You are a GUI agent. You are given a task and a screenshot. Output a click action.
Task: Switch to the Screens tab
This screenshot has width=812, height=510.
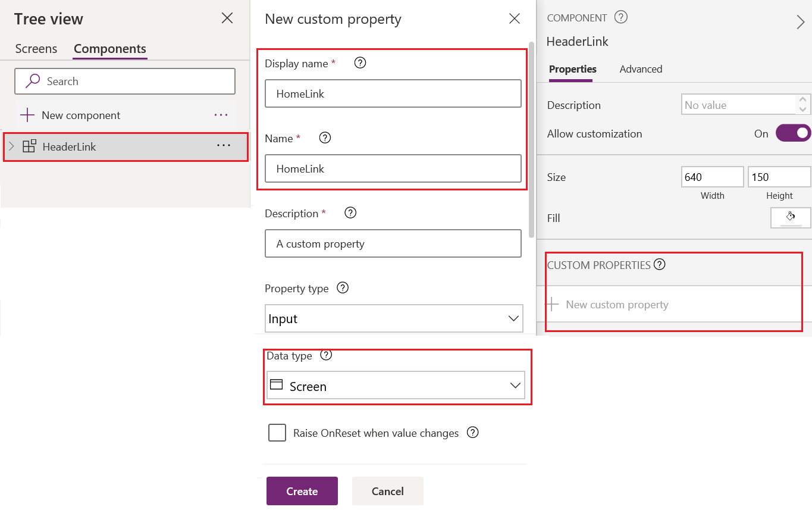click(x=36, y=48)
